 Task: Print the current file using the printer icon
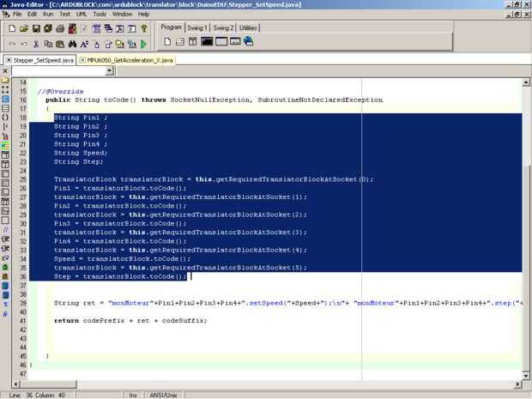[60, 29]
